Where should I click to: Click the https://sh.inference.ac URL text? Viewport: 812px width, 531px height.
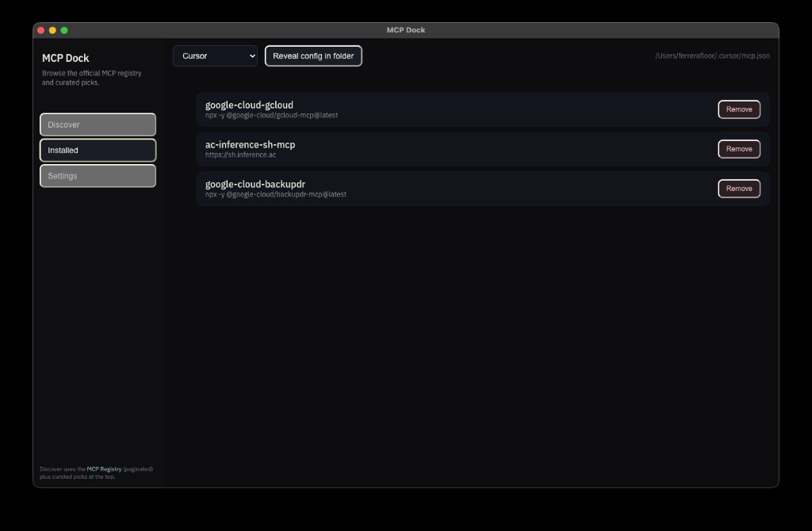240,155
